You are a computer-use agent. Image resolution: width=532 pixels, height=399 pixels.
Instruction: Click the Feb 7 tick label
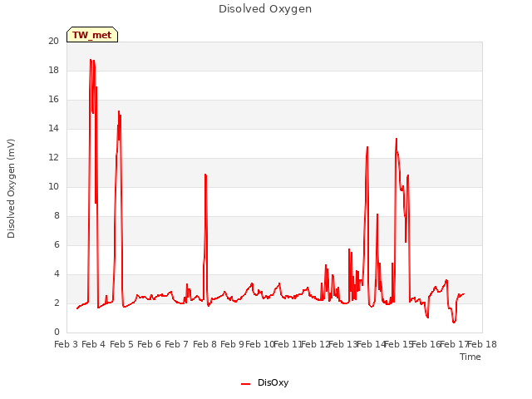click(176, 344)
